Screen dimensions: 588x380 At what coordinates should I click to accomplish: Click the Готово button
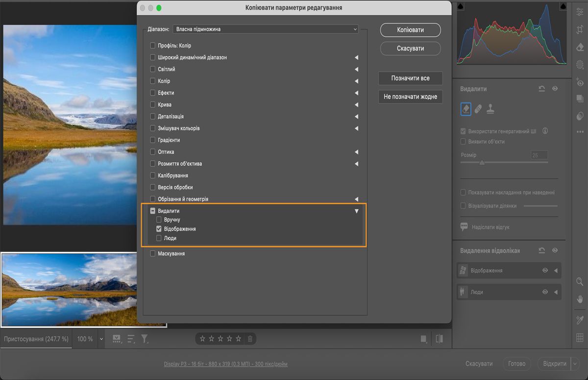click(x=517, y=364)
